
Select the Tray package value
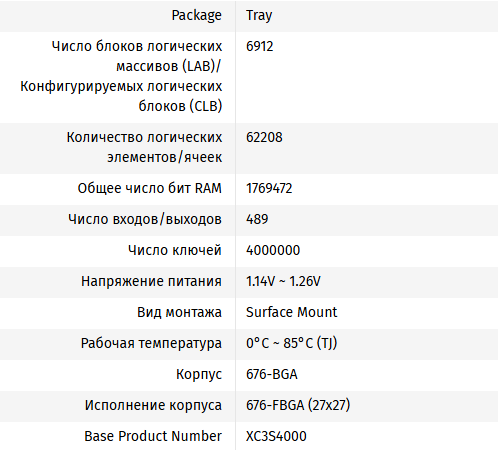pos(259,16)
